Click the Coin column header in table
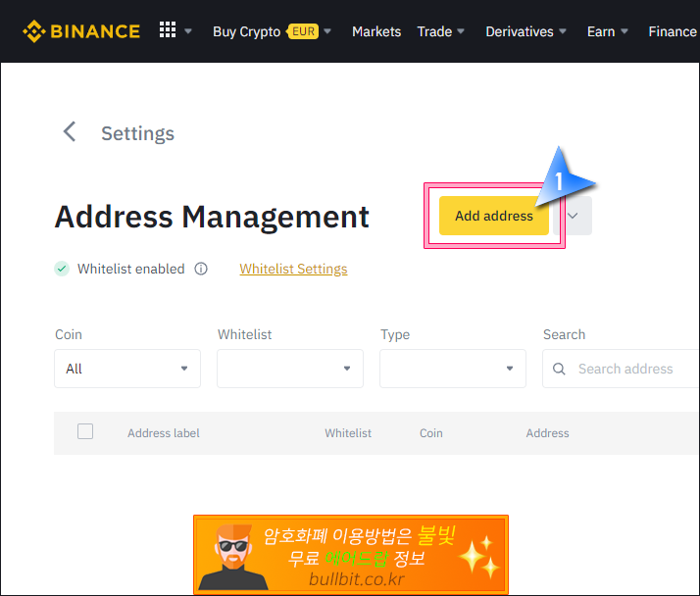The height and width of the screenshot is (596, 700). coord(430,433)
